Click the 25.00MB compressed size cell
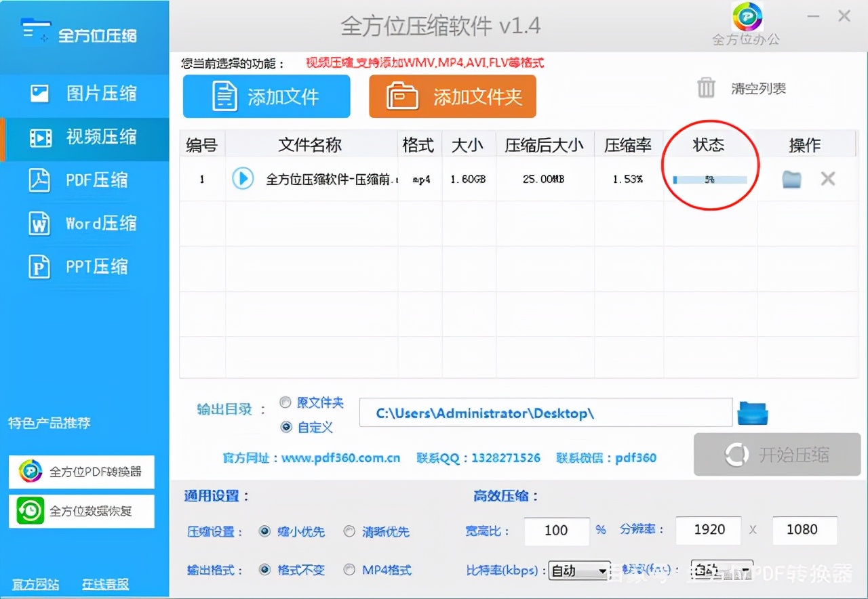This screenshot has width=868, height=599. coord(544,180)
